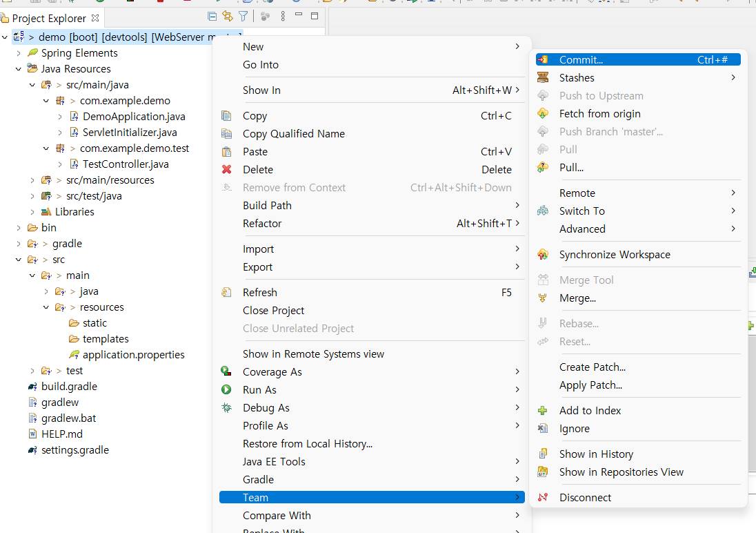Click the Paste clipboard icon

tap(226, 152)
